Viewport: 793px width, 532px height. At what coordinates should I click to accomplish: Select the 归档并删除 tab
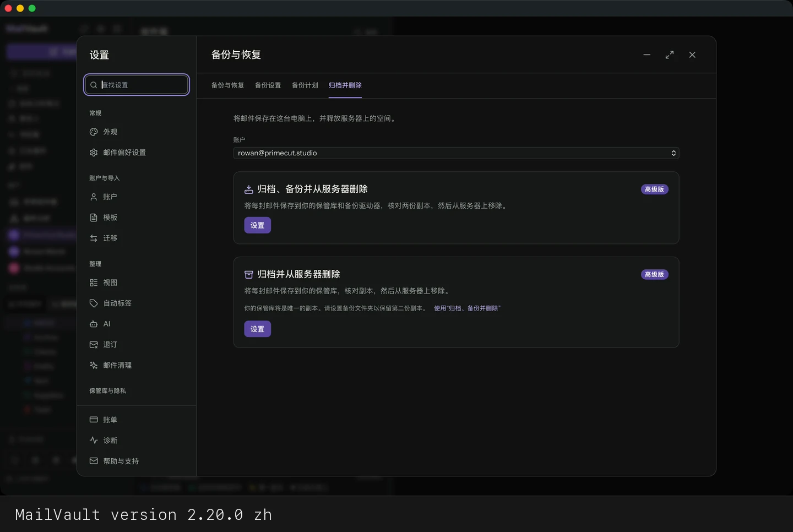tap(345, 85)
